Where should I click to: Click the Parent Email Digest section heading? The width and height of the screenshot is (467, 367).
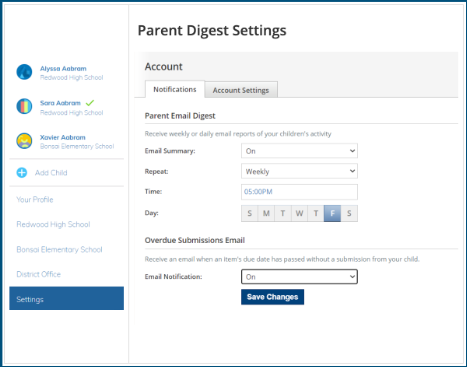pyautogui.click(x=180, y=116)
